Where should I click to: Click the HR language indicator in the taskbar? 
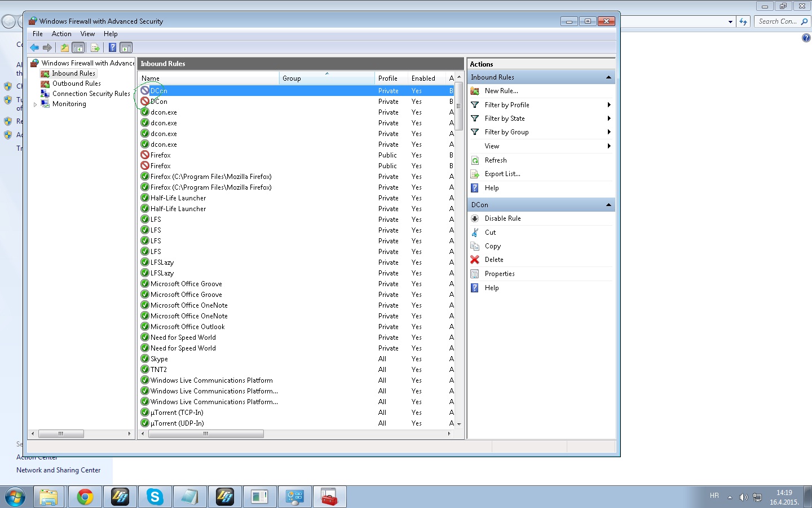click(714, 496)
